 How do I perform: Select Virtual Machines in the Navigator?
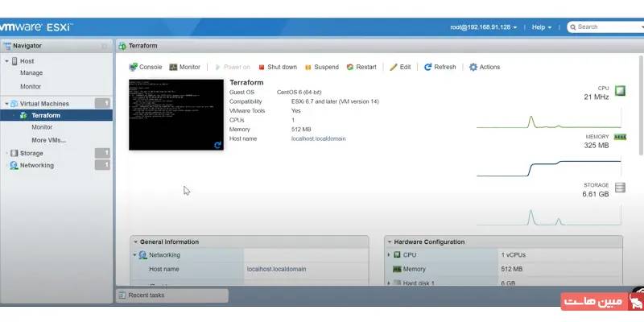(44, 104)
